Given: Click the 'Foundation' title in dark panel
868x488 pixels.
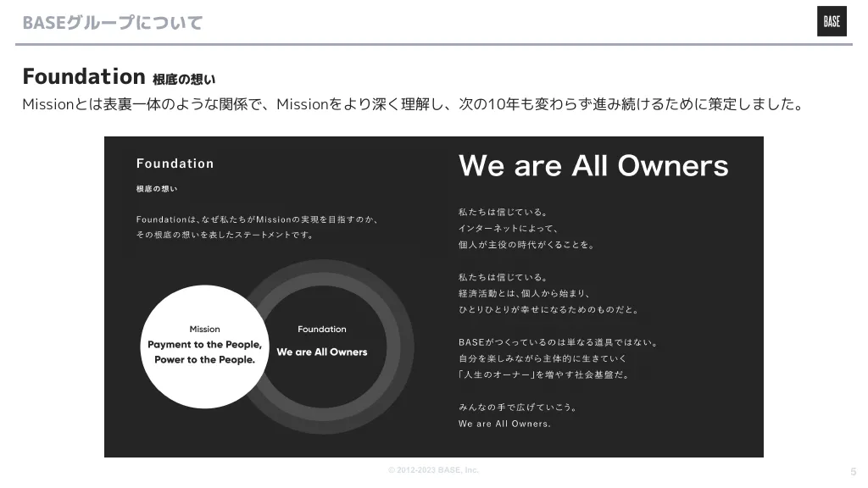Looking at the screenshot, I should tap(175, 164).
